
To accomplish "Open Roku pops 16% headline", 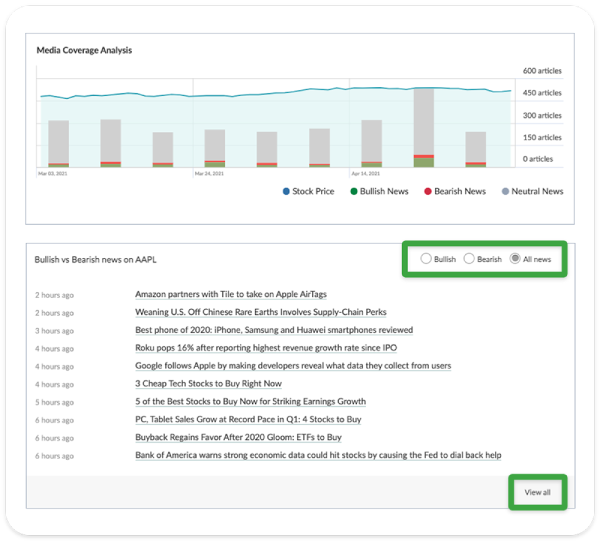I will coord(266,347).
